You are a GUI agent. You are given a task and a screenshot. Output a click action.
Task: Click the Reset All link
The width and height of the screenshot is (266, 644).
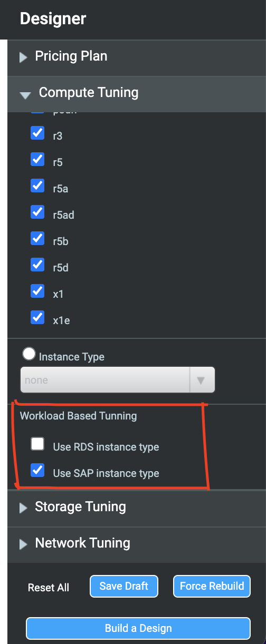(x=49, y=588)
